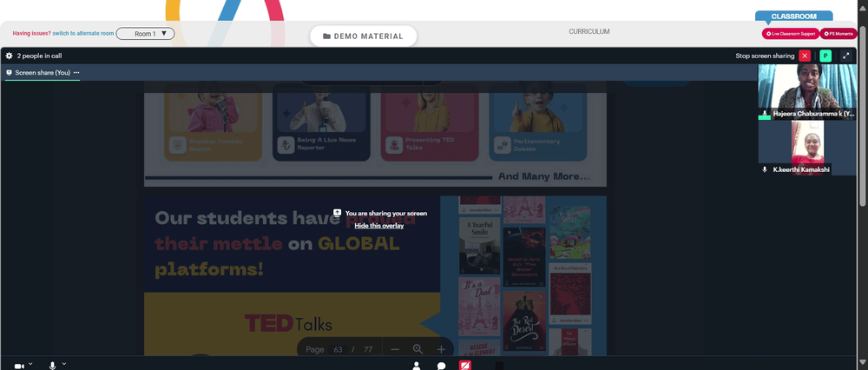Zoom out with the minus icon
Viewport: 868px width, 370px height.
point(395,349)
